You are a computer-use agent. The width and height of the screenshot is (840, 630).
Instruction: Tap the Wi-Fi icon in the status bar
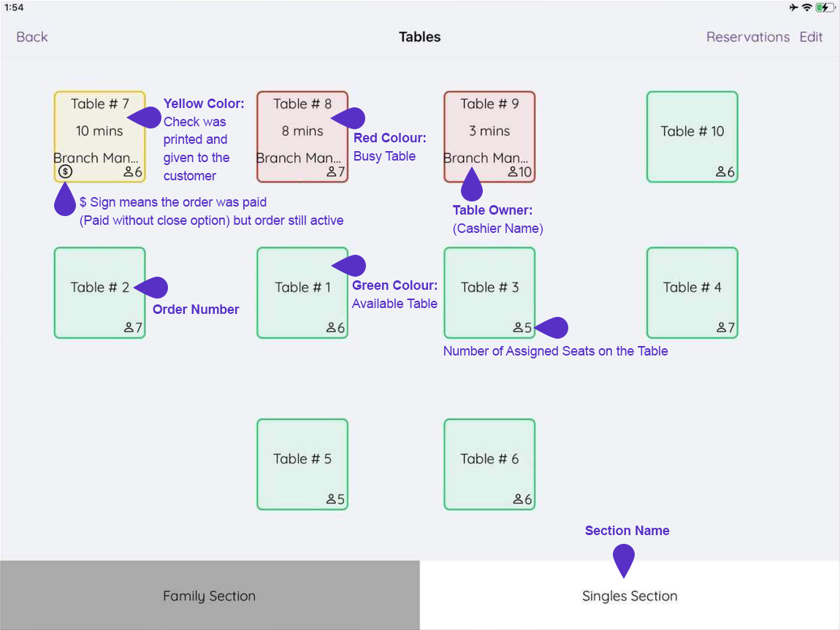pos(808,7)
